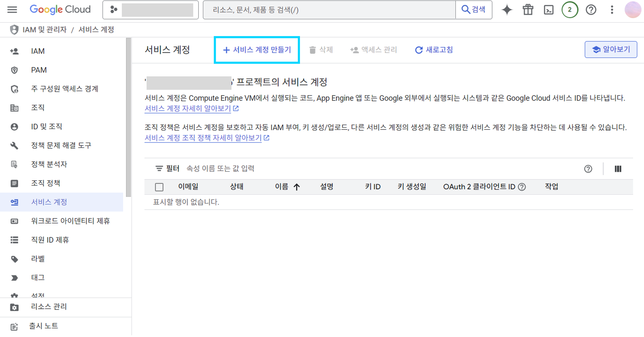Click the 직원 ID 제휴 list icon
This screenshot has width=644, height=337.
14,240
